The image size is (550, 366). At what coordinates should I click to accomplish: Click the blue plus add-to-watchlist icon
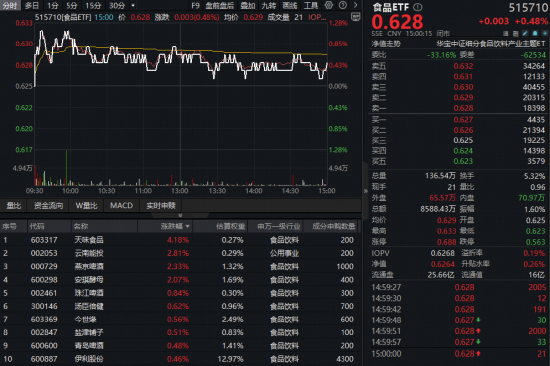coord(545,33)
